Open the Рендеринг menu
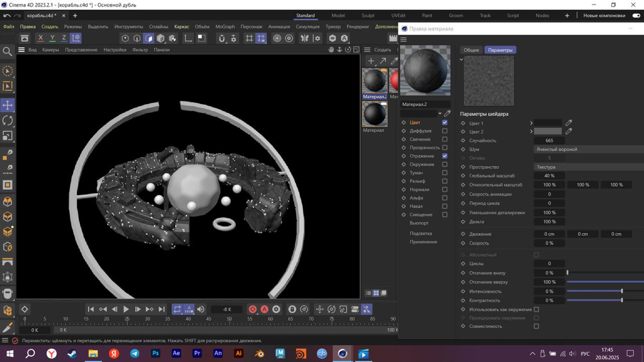Image resolution: width=644 pixels, height=362 pixels. coord(357,26)
